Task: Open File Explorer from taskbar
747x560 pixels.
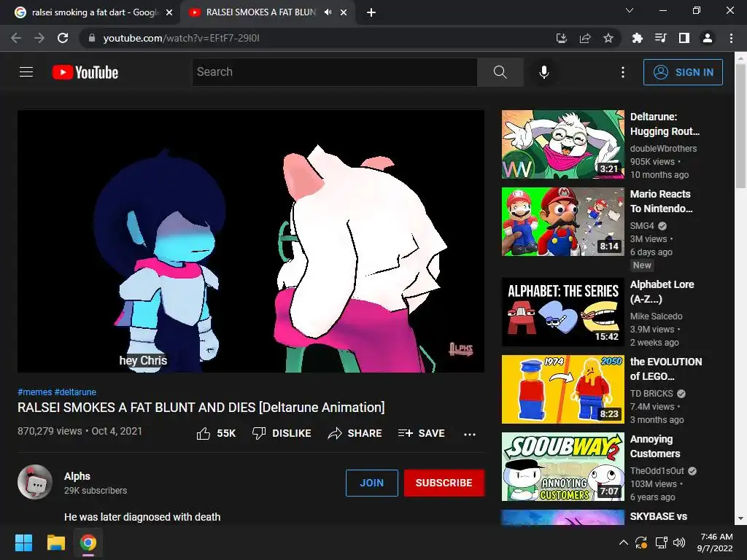Action: pyautogui.click(x=55, y=542)
